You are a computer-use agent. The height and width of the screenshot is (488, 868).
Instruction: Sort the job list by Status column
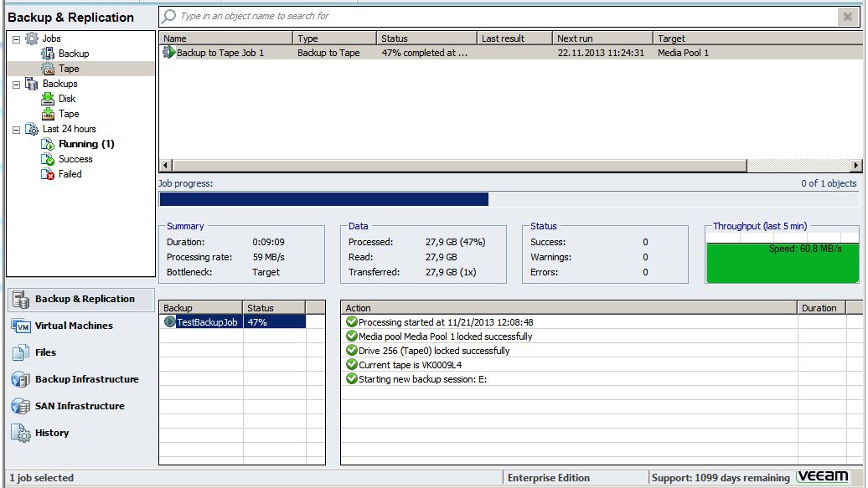click(x=426, y=39)
